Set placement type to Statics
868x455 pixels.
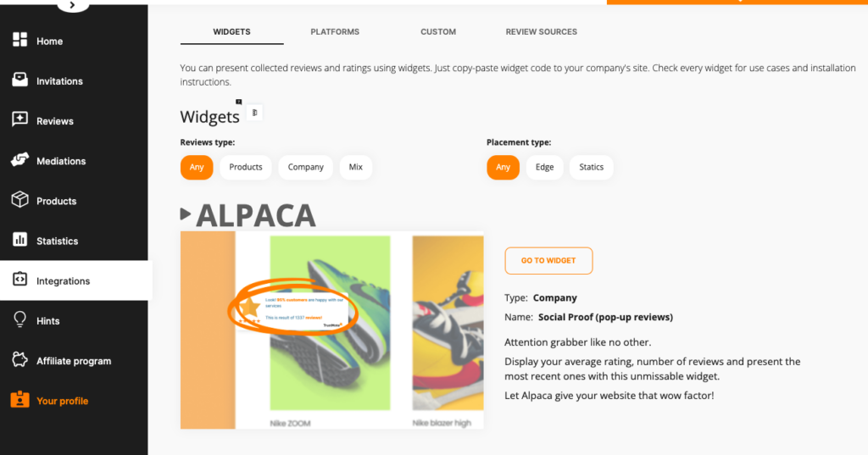coord(591,167)
